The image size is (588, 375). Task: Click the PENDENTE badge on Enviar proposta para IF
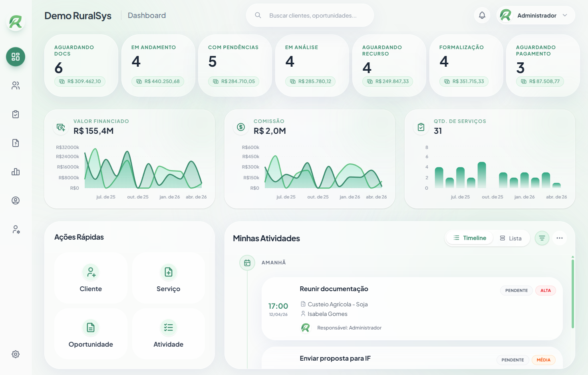pos(513,360)
